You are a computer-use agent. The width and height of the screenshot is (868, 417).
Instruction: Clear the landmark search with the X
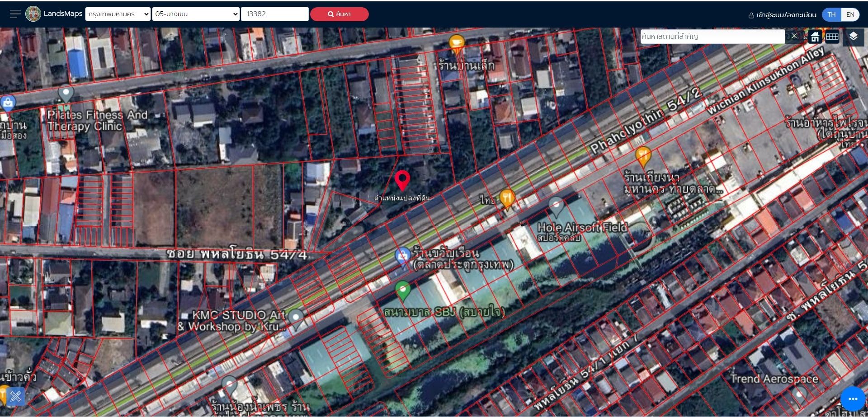coord(794,36)
